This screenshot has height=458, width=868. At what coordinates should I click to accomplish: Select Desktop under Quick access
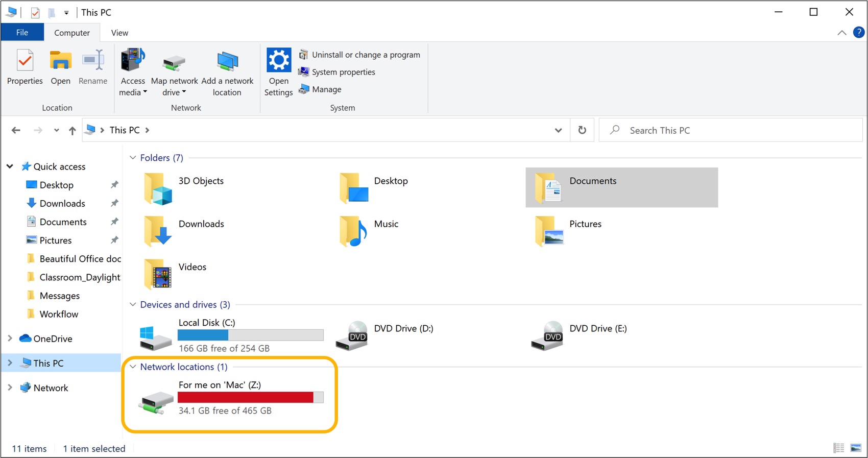click(57, 185)
